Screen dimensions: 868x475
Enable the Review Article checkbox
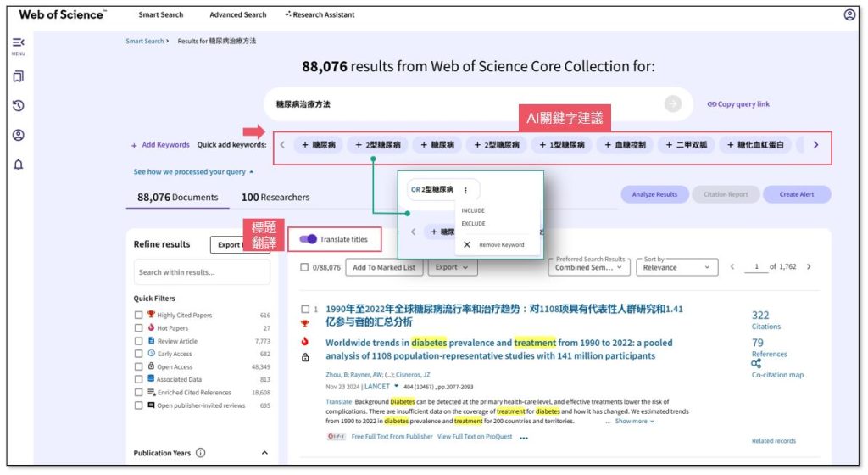tap(138, 341)
